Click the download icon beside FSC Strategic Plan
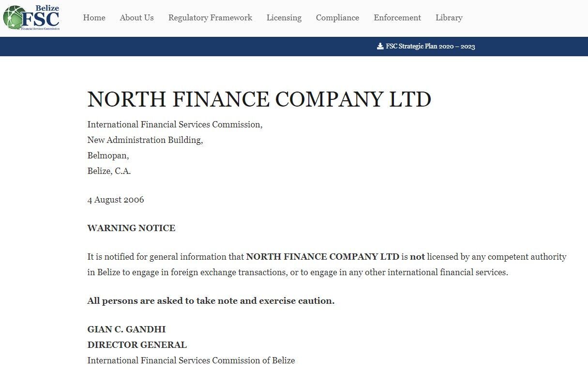The height and width of the screenshot is (391, 588). pos(380,47)
